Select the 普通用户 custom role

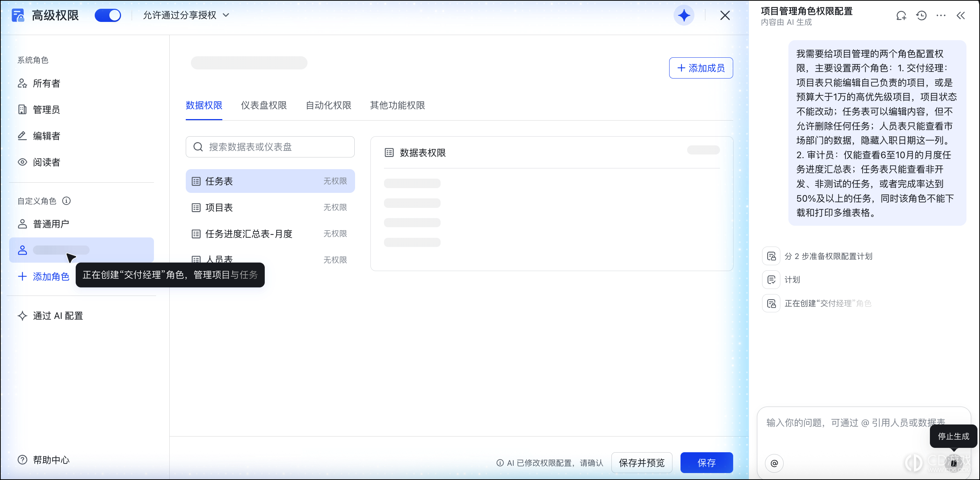coord(82,224)
